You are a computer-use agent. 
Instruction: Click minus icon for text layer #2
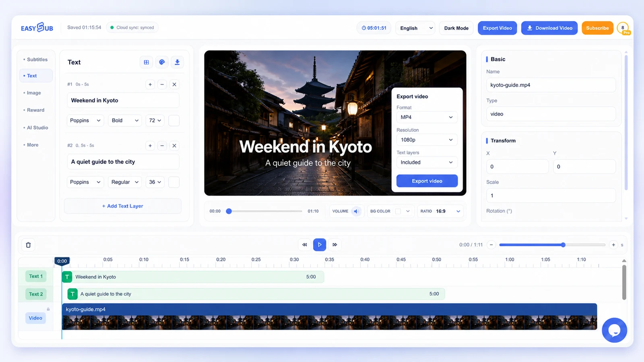(162, 146)
